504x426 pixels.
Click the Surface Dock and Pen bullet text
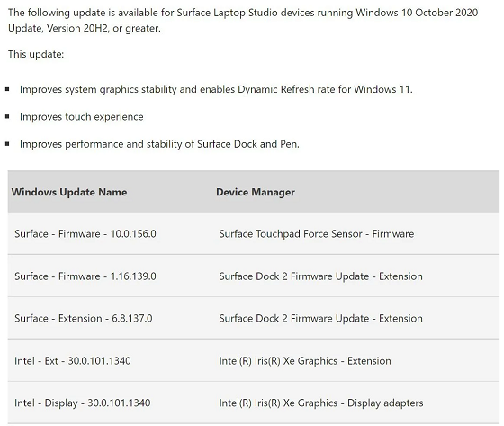tap(159, 144)
